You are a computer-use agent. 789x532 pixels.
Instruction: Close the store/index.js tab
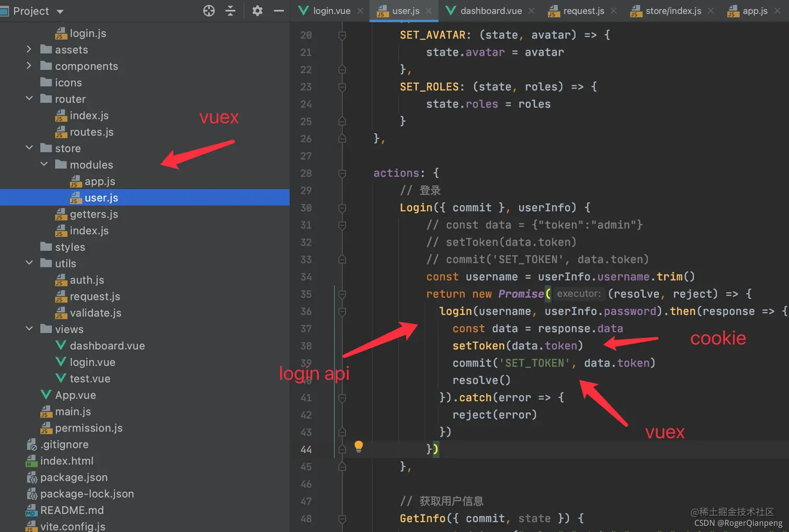click(711, 11)
